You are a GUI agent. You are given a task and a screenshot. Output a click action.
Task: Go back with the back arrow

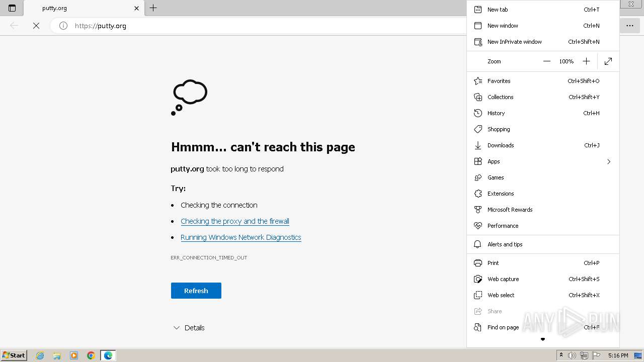click(x=14, y=26)
